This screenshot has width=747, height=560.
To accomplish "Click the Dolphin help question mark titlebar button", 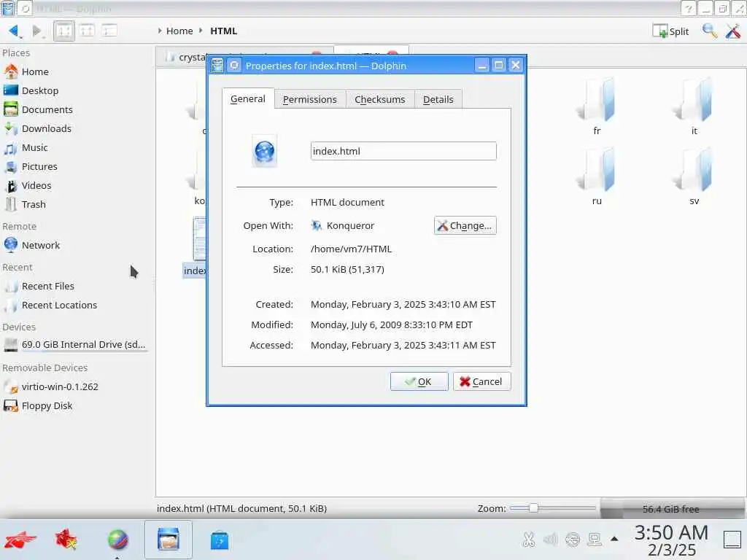I will click(x=689, y=9).
